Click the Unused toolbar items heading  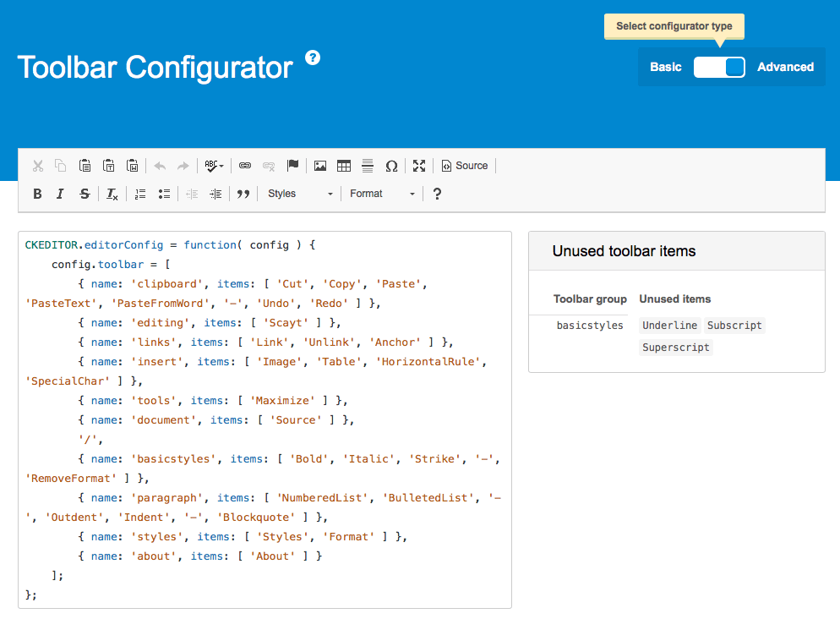pos(625,251)
